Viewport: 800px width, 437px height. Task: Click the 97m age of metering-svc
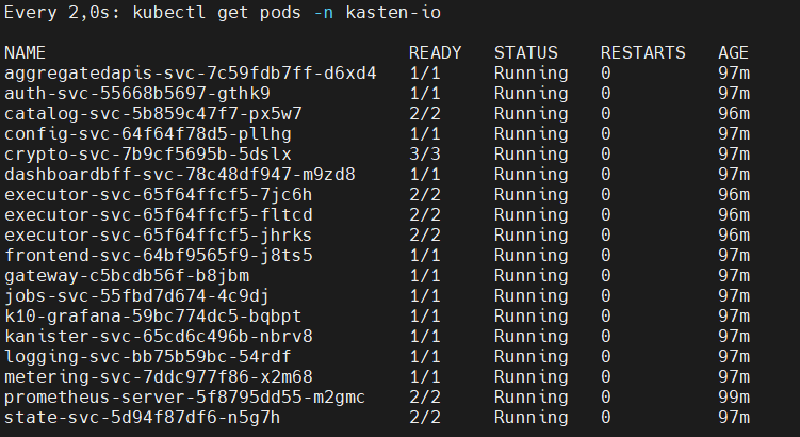734,377
